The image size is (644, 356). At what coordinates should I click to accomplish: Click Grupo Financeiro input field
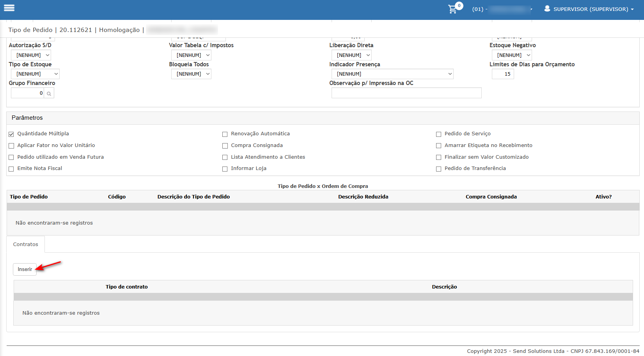(27, 93)
